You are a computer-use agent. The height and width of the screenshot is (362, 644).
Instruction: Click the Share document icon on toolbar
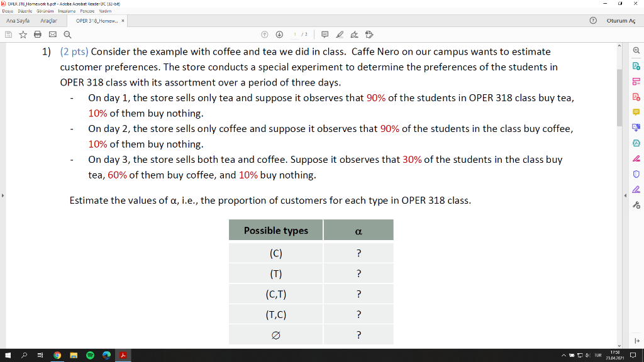tap(369, 35)
